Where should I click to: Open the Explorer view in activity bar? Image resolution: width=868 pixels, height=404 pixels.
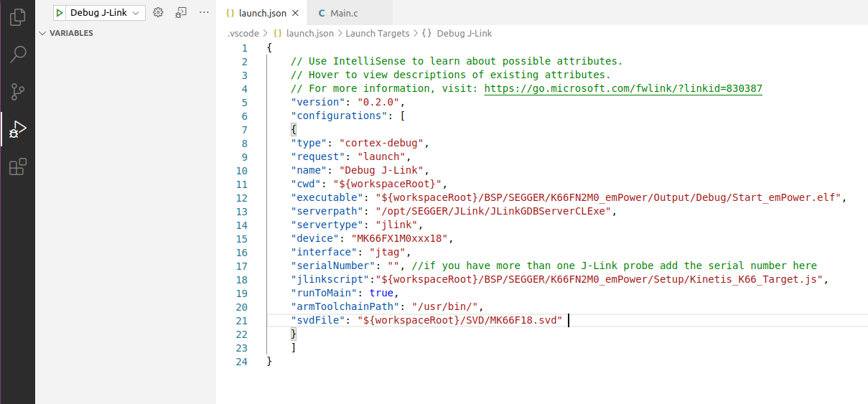coord(18,17)
